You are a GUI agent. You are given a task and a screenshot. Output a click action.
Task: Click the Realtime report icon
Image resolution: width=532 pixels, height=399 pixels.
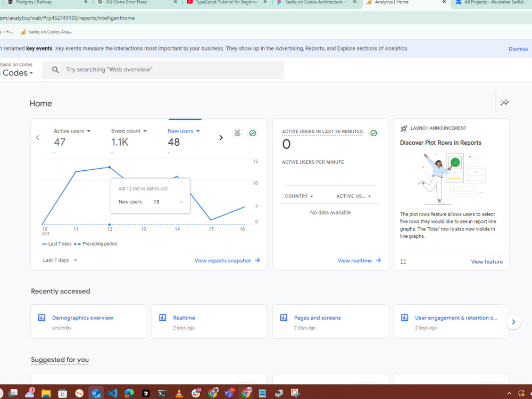click(162, 318)
